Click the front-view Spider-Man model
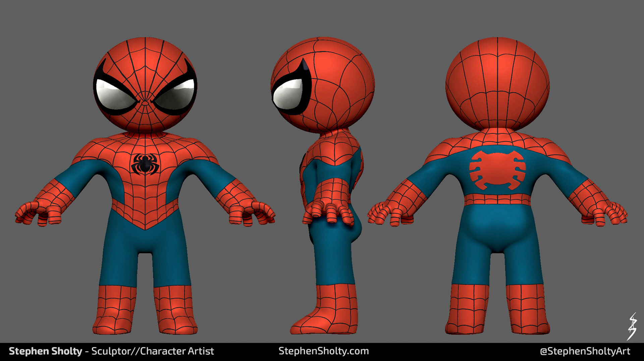The width and height of the screenshot is (644, 361). 145,186
